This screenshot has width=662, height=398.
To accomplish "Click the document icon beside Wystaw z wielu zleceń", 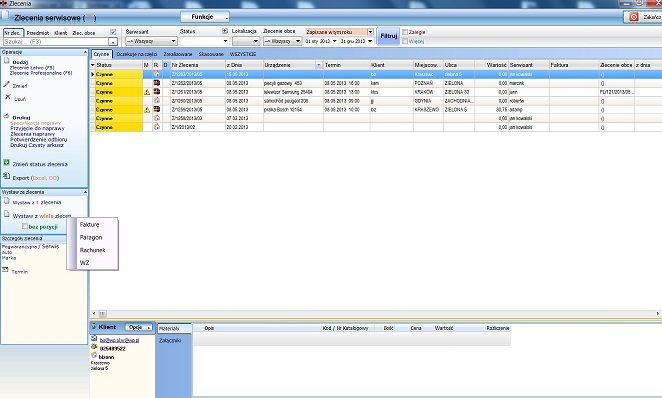I will tap(6, 214).
